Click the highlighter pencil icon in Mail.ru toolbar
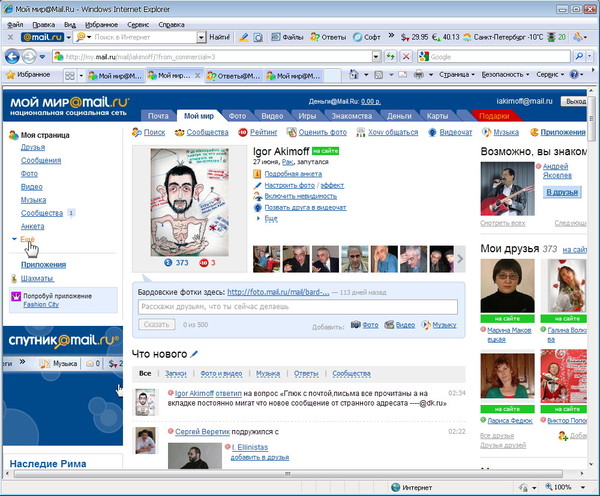600x496 pixels. pos(243,37)
